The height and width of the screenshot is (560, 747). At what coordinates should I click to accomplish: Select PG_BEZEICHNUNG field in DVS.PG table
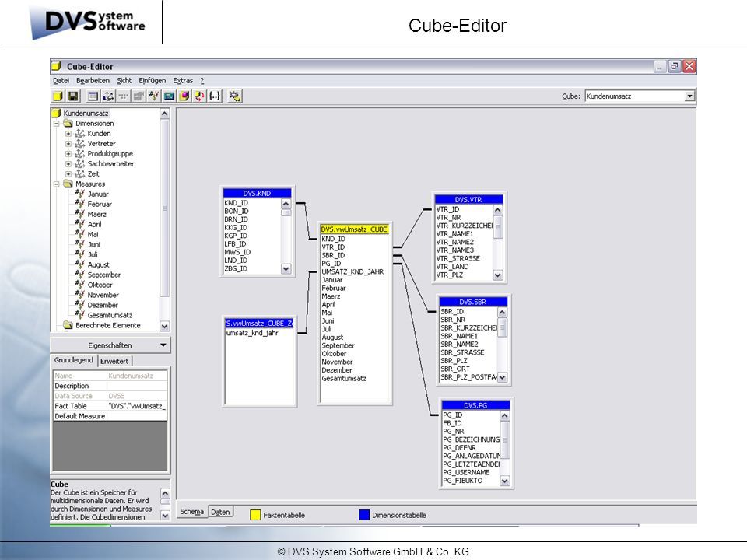[472, 439]
